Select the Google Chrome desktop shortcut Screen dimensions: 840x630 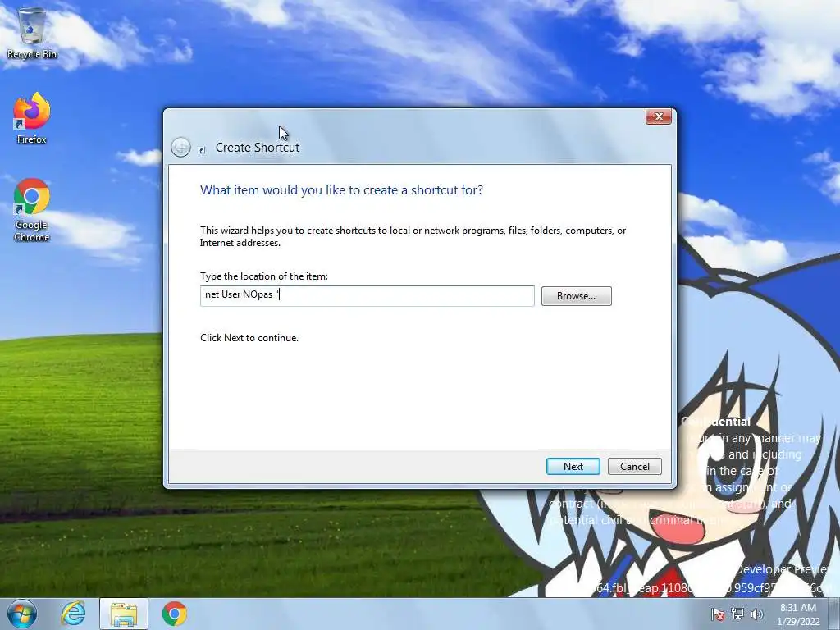coord(32,210)
